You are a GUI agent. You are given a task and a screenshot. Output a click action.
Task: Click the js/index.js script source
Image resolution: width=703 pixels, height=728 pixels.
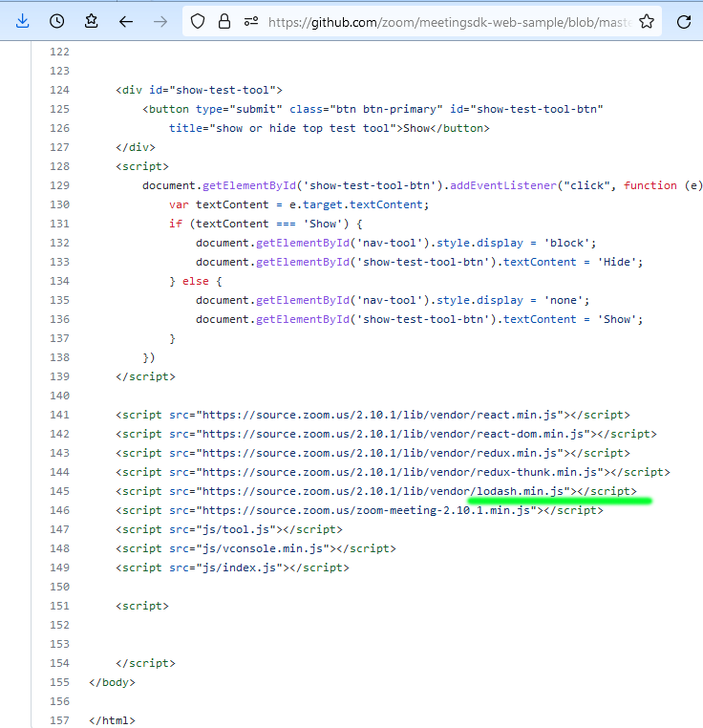click(x=239, y=567)
